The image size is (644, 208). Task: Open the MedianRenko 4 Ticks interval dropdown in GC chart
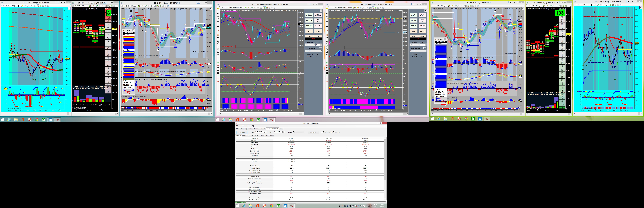click(x=236, y=8)
